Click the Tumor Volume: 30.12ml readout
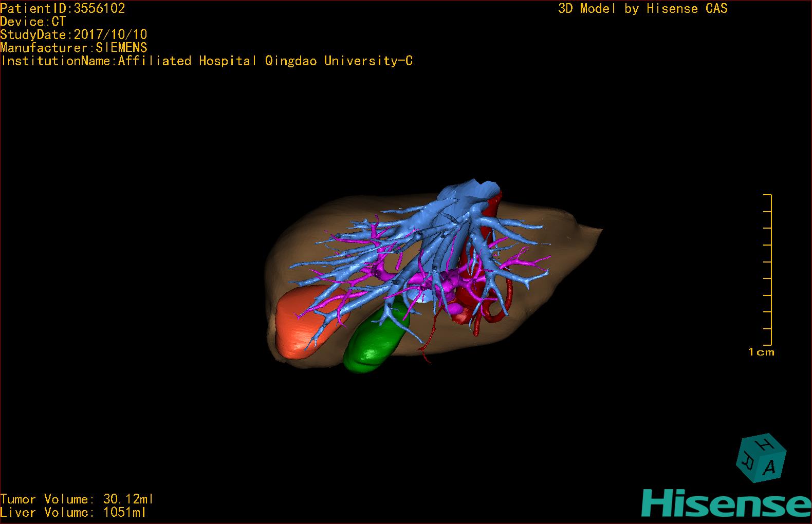812x524 pixels. pos(77,499)
